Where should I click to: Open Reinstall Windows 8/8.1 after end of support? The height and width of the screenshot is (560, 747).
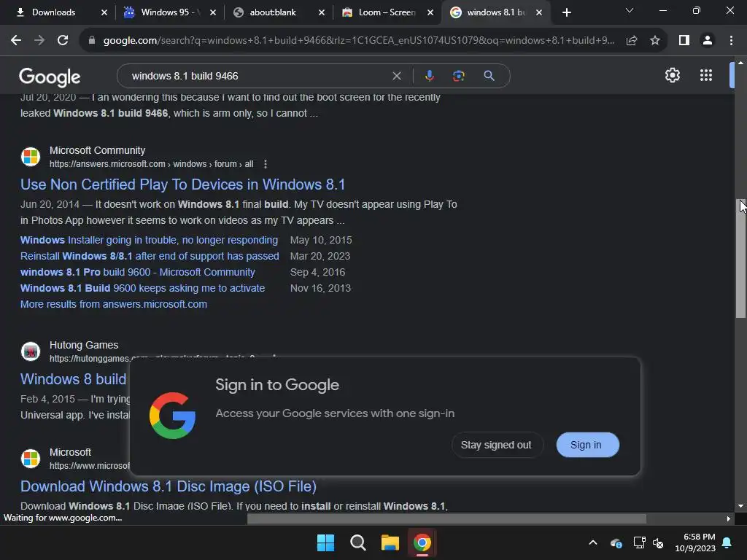pos(150,256)
